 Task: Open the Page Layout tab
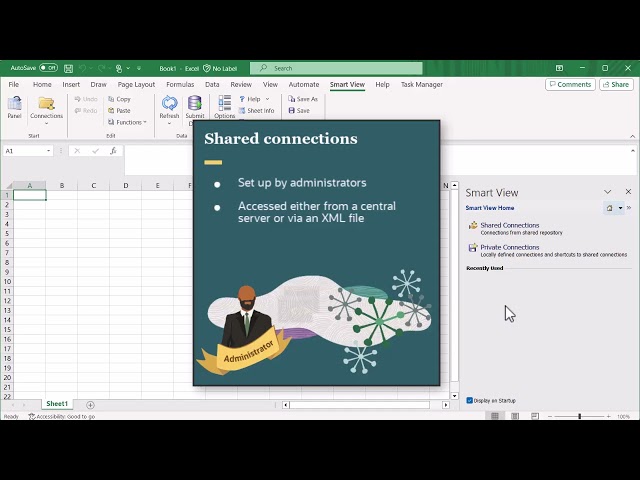click(x=136, y=84)
